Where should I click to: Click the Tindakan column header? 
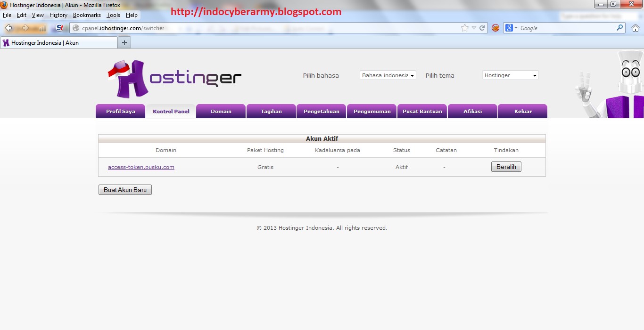click(x=506, y=150)
